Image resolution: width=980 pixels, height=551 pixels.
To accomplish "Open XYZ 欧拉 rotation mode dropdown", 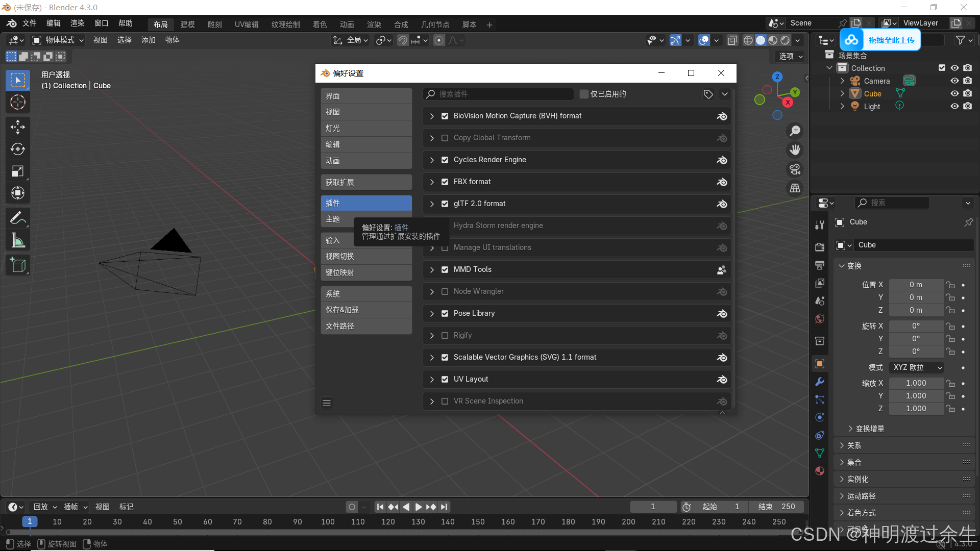I will pyautogui.click(x=917, y=367).
